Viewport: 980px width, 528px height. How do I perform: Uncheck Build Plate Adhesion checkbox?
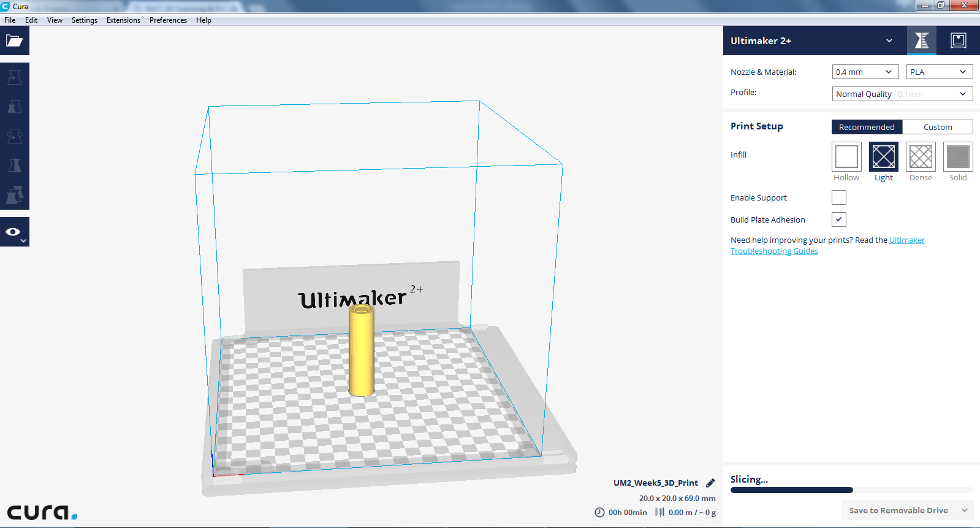click(839, 220)
